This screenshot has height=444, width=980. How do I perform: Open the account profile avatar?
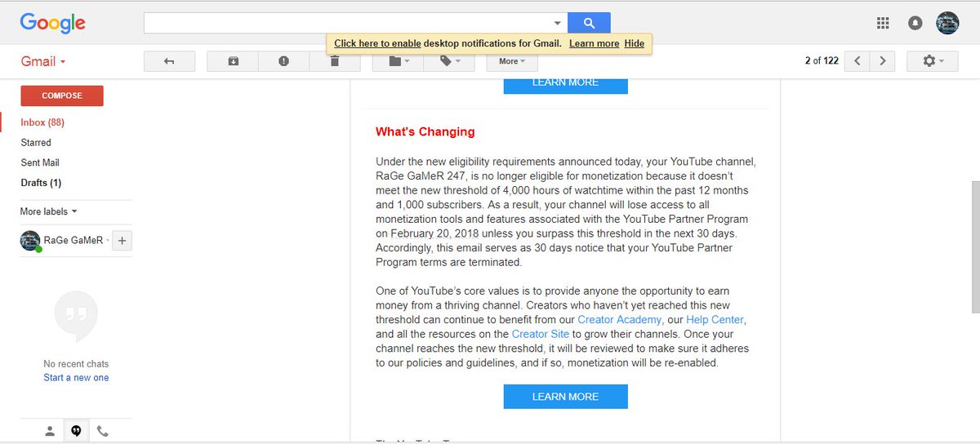point(947,23)
